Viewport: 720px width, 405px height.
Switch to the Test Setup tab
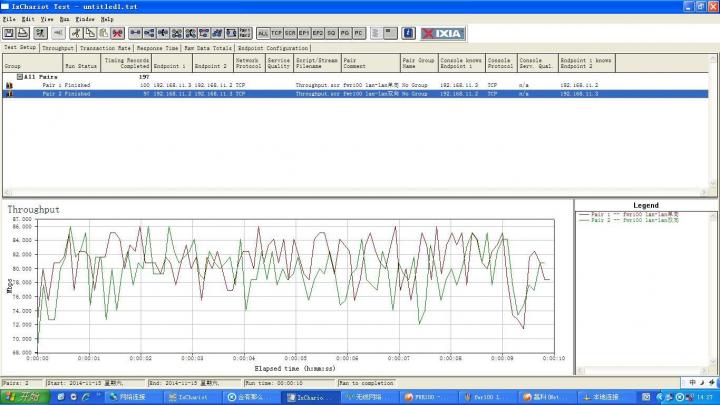[20, 47]
